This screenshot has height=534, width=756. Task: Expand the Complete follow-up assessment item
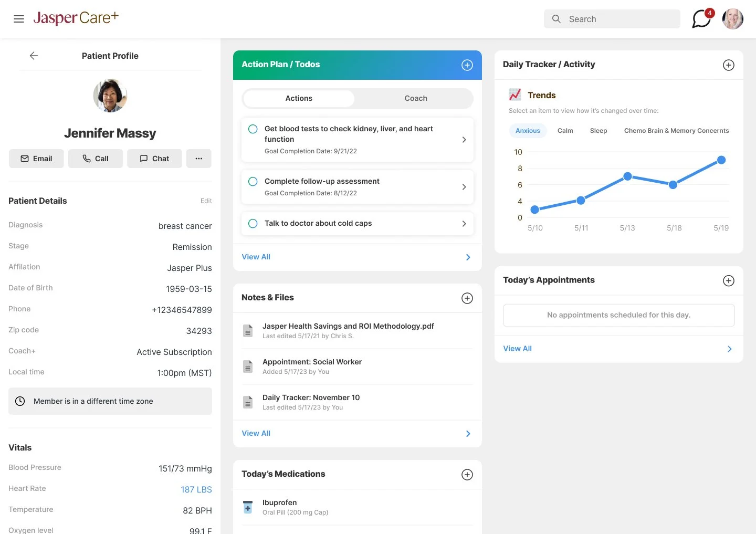(x=464, y=187)
